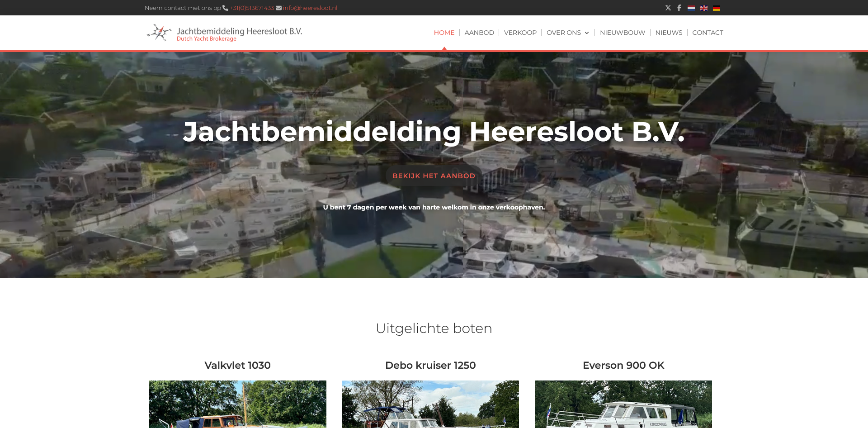868x428 pixels.
Task: Open the Debo kruiser 1250 boat title
Action: click(430, 365)
